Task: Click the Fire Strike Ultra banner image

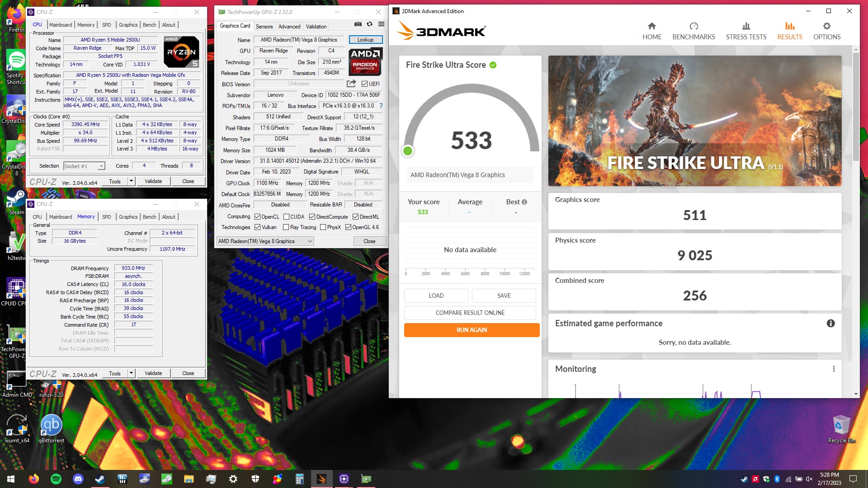Action: 694,121
